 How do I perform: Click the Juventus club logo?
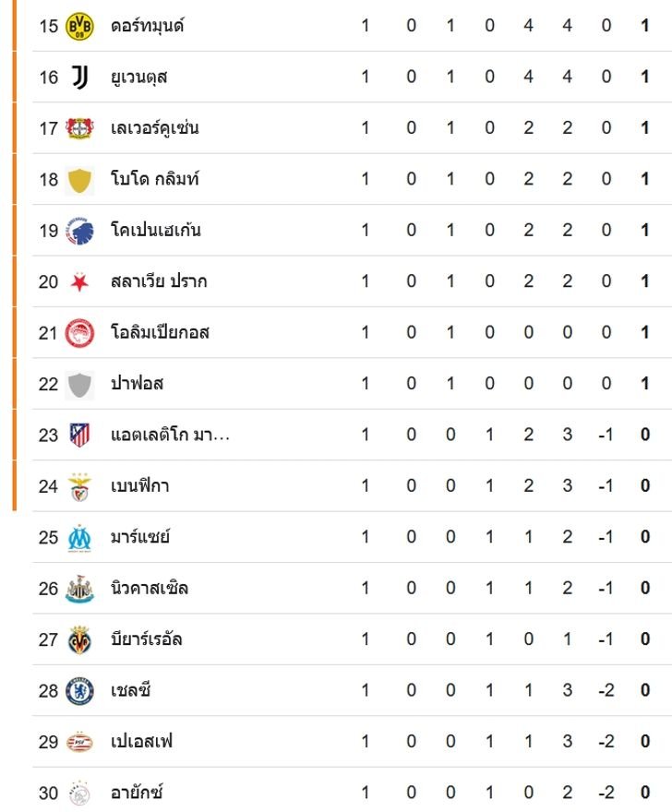pyautogui.click(x=80, y=78)
